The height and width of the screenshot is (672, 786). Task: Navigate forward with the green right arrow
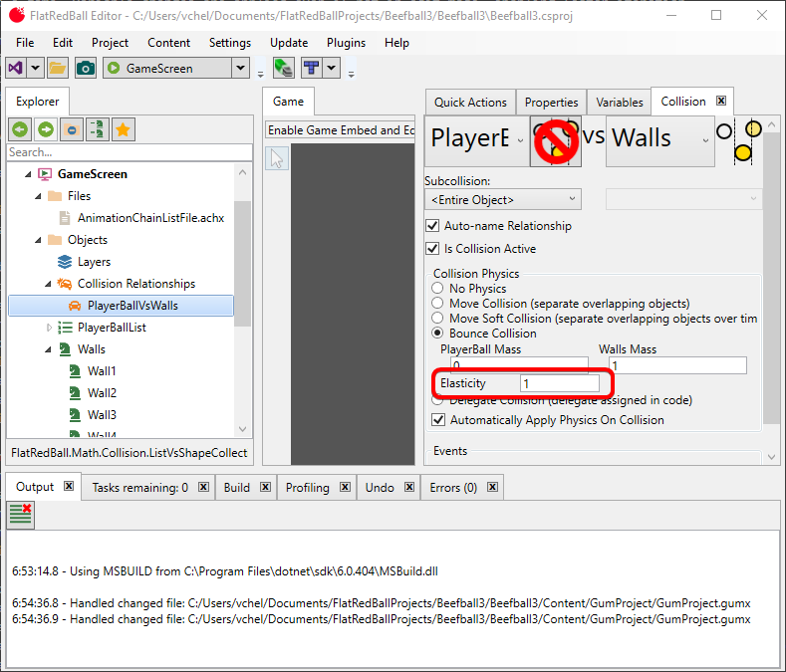click(x=46, y=129)
